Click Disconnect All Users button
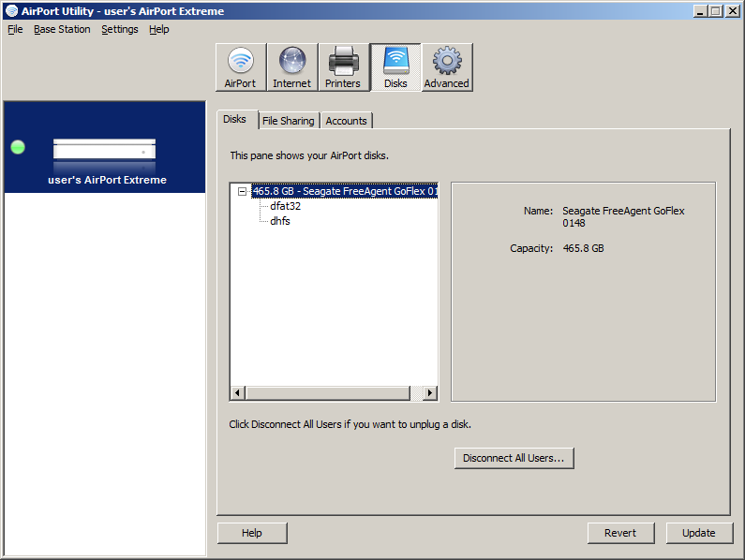This screenshot has width=745, height=560. [514, 458]
